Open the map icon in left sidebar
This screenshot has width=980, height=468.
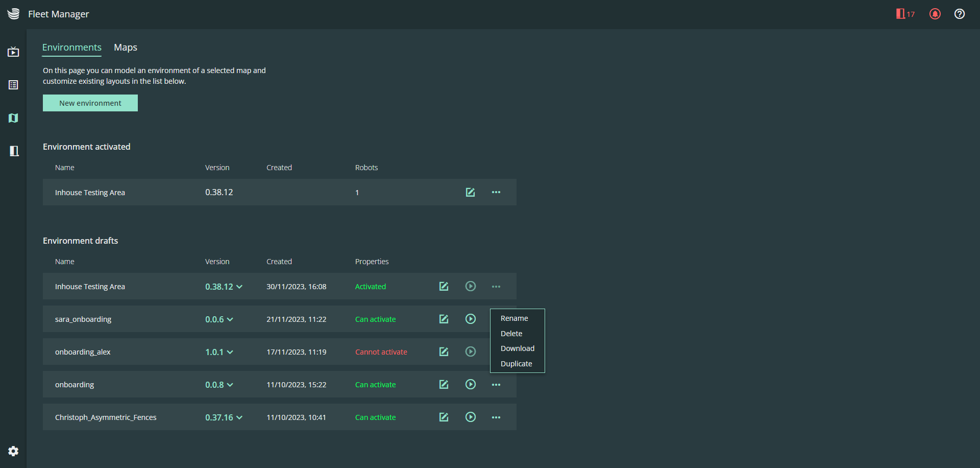coord(13,118)
